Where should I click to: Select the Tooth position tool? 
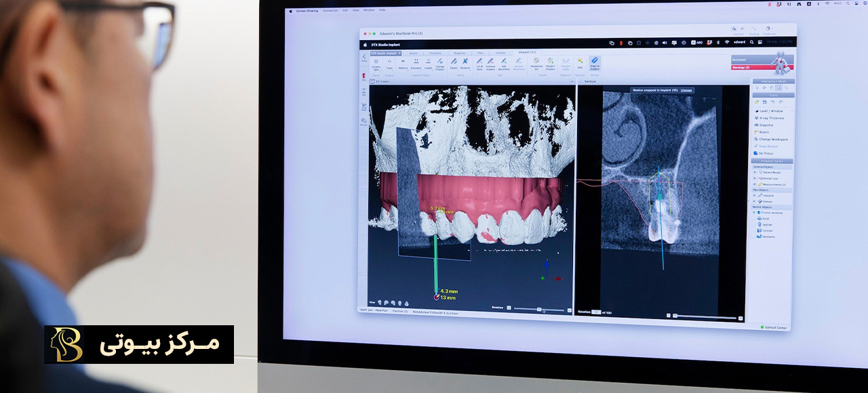[x=389, y=66]
